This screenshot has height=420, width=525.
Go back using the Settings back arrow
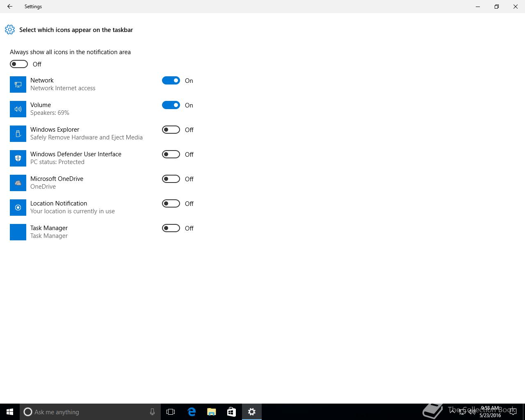(10, 7)
